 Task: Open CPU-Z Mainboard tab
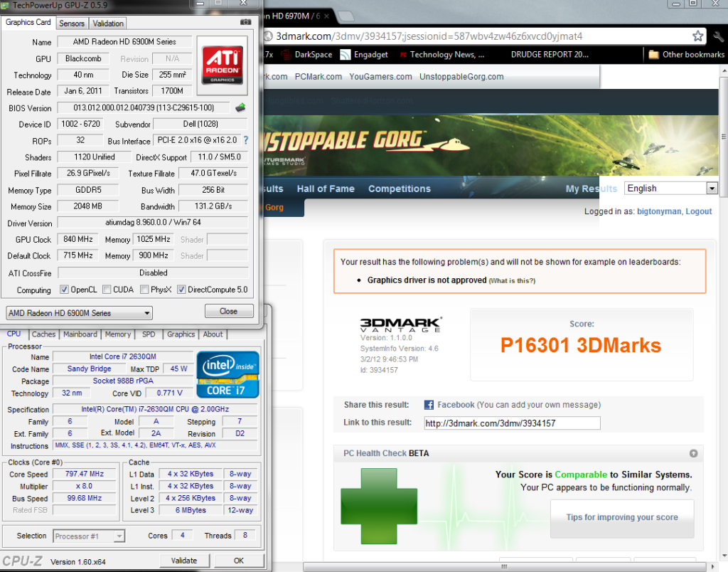pos(80,334)
